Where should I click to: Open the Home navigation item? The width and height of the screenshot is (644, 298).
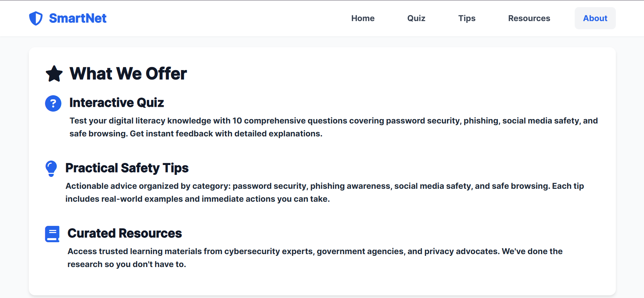point(363,18)
